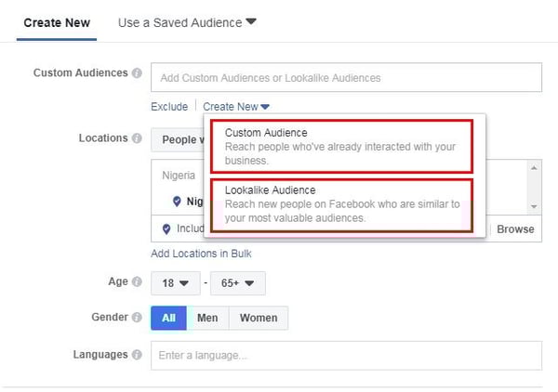Click the Locations info icon
Viewport: 558px width, 392px height.
pos(137,138)
